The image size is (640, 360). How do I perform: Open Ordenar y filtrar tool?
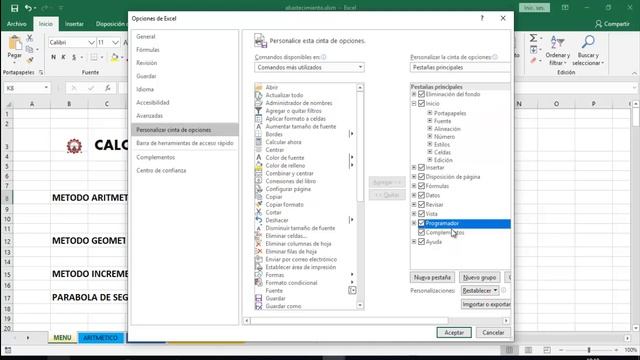coord(558,51)
